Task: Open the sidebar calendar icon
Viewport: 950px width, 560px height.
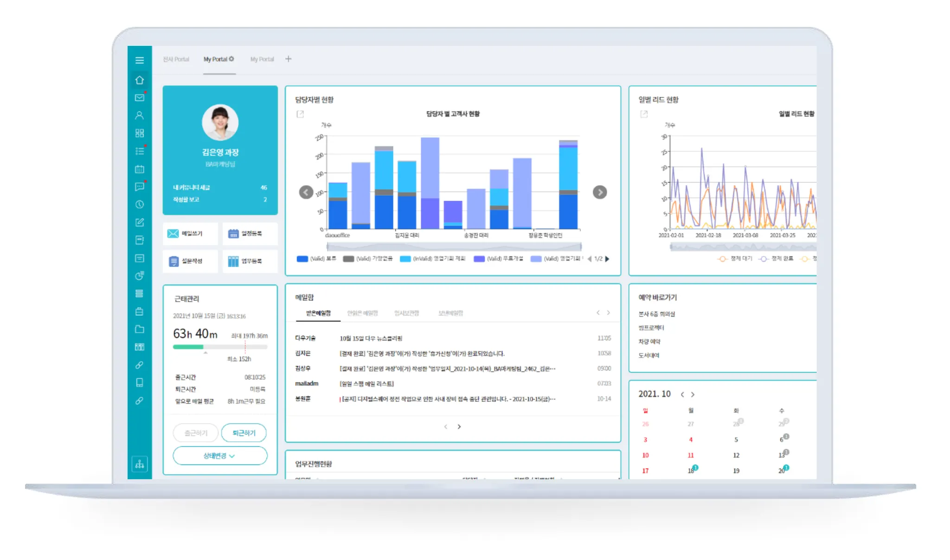Action: coord(140,169)
